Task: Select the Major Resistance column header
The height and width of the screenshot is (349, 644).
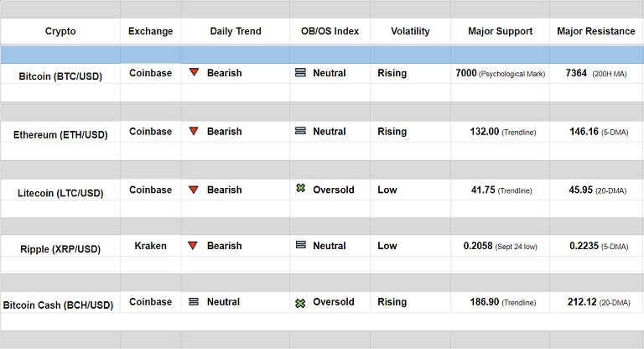Action: click(595, 31)
